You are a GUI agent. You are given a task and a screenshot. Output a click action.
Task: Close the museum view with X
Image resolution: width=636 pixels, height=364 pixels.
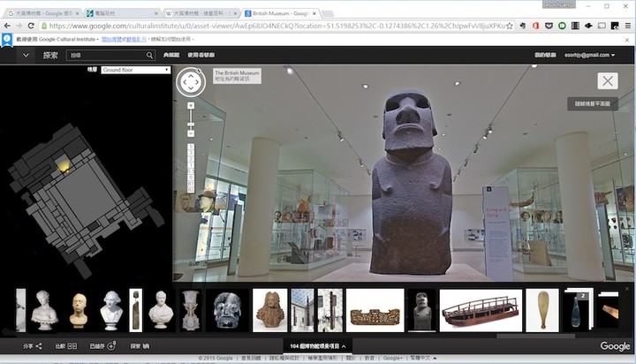click(607, 81)
